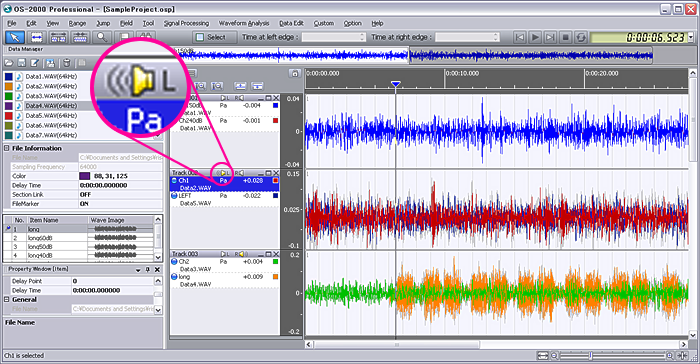Viewport: 700px width, 364px height.
Task: Toggle right speaker on Track 002
Action: click(x=240, y=173)
